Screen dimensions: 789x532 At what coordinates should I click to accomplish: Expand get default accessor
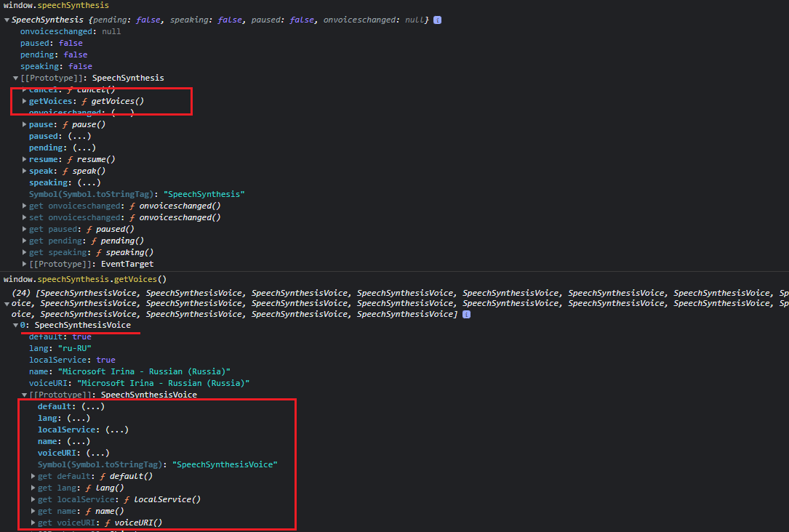point(33,476)
